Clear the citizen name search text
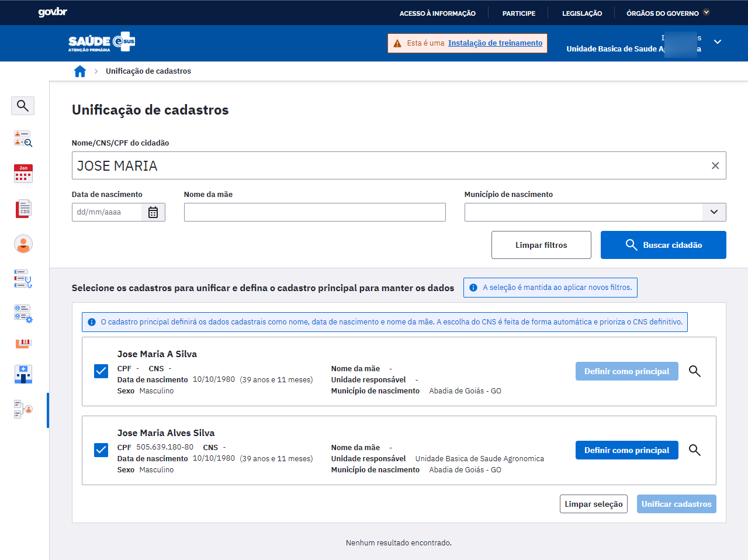The height and width of the screenshot is (560, 748). [x=715, y=166]
